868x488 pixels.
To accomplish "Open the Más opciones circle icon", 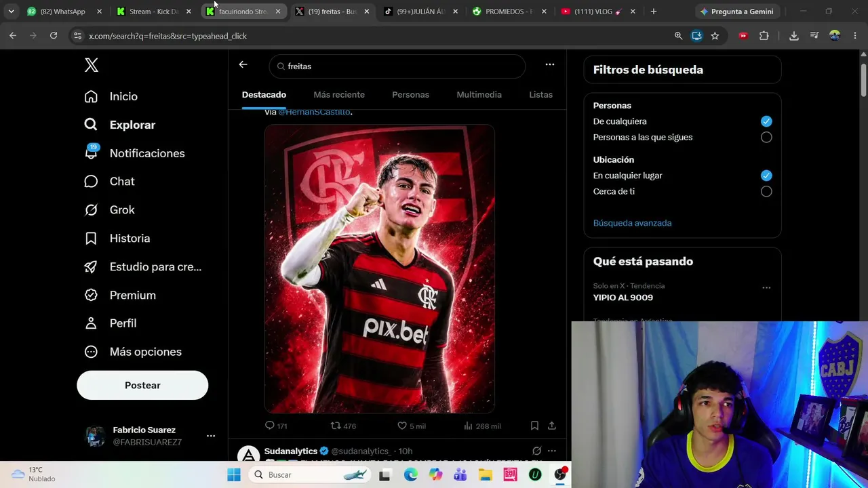I will 91,352.
